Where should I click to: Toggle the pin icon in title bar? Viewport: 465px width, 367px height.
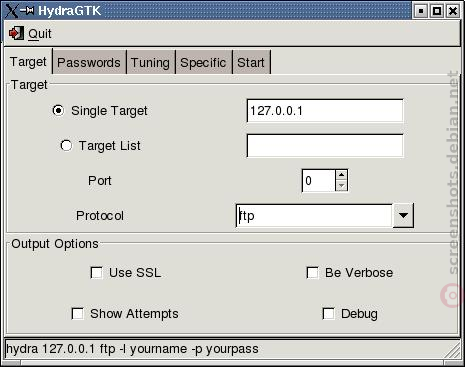click(27, 11)
